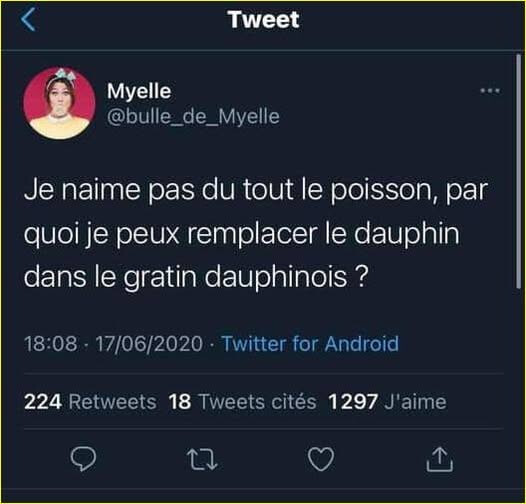Like the tweet with the heart icon
Screen dimensions: 526x504
pyautogui.click(x=321, y=459)
